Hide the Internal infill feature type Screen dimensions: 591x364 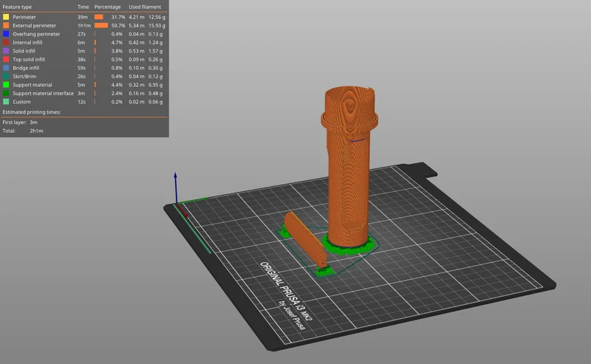pyautogui.click(x=83, y=43)
